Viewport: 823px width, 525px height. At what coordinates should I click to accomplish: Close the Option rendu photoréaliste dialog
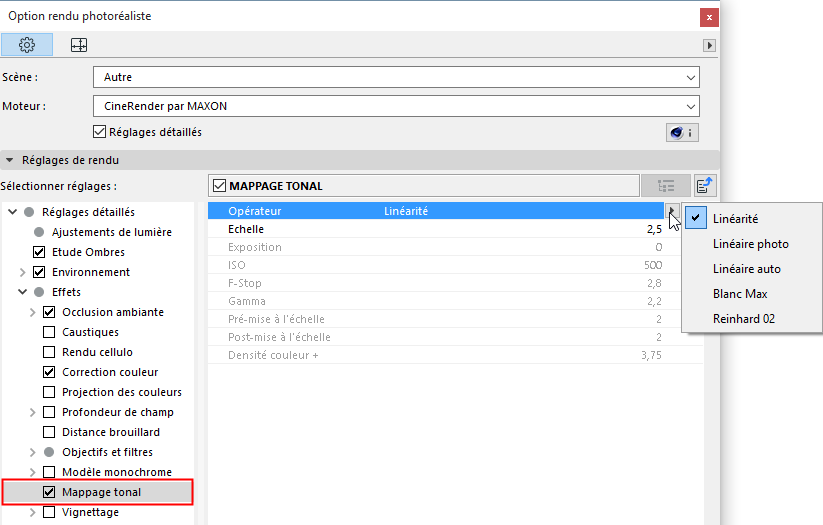(709, 17)
